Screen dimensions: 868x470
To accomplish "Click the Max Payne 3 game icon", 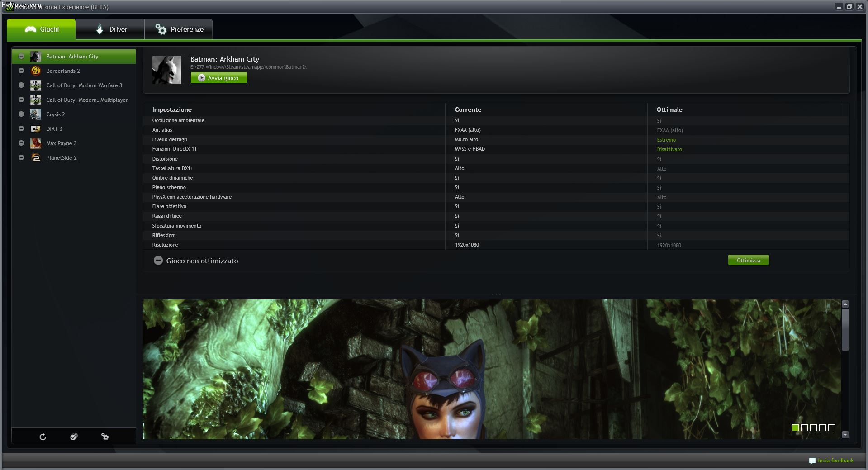I will pos(36,143).
